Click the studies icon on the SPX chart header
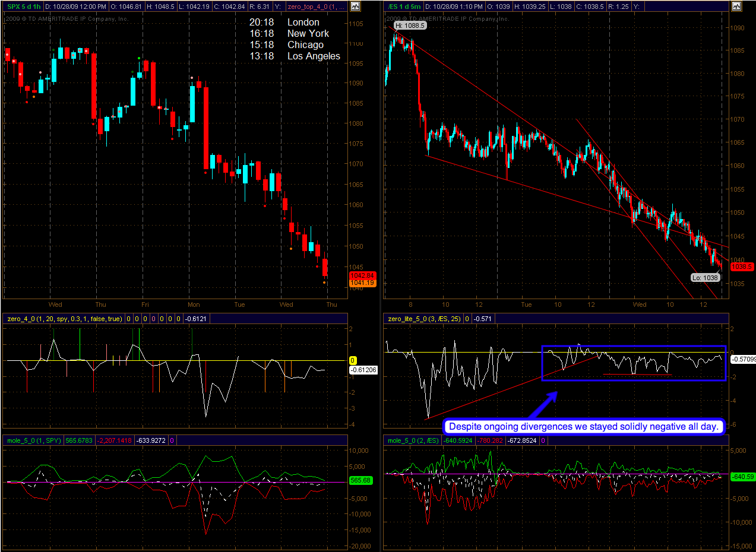This screenshot has height=552, width=756. (355, 7)
